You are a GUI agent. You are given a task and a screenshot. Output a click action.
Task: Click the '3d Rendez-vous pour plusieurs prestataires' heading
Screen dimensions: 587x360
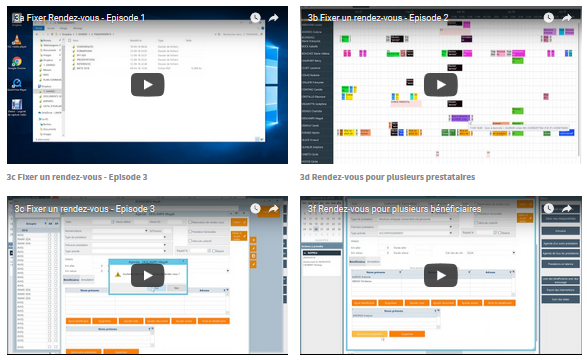(x=387, y=177)
